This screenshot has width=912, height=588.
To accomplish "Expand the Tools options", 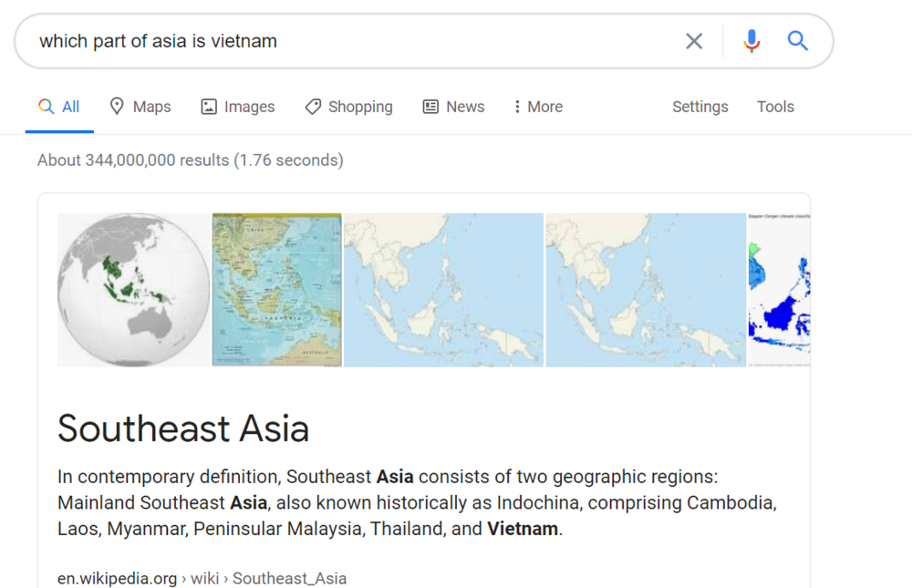I will click(775, 107).
